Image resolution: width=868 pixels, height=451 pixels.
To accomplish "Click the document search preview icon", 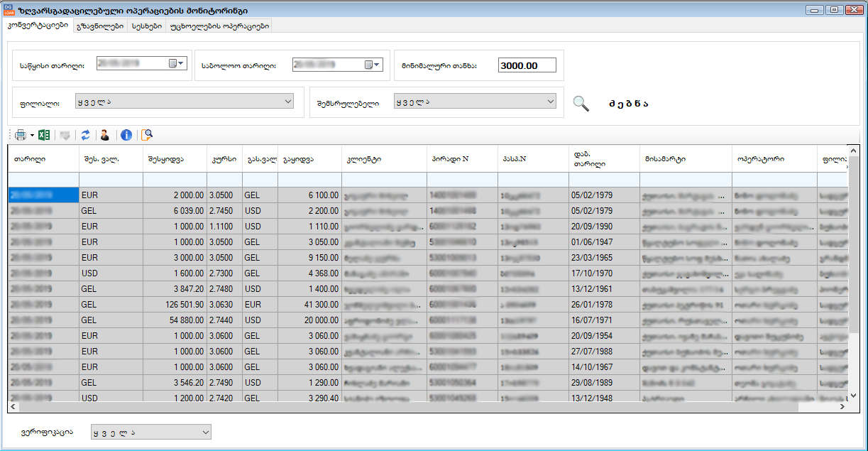I will (147, 135).
